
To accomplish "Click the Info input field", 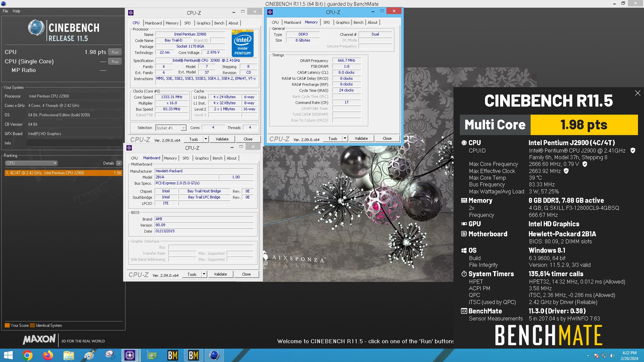I will 74,143.
